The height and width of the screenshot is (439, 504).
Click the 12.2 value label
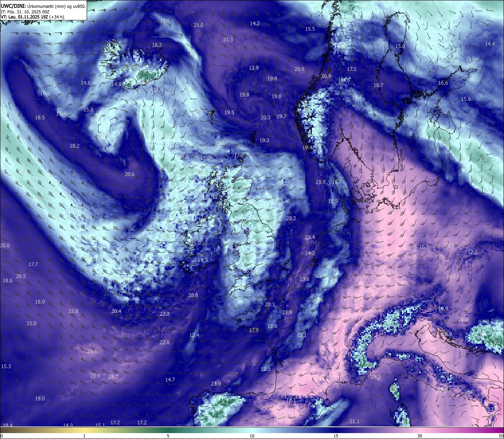coord(472,252)
